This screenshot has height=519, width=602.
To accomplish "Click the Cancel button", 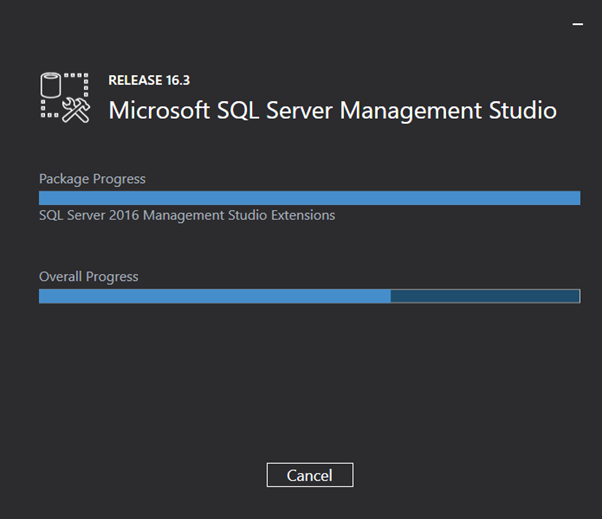I will tap(310, 475).
